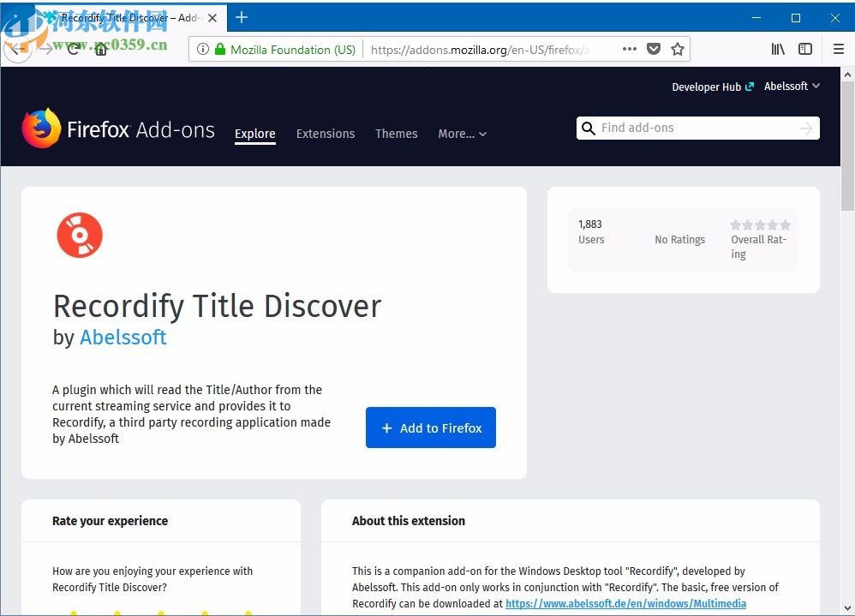
Task: Toggle the sidebar icon in toolbar
Action: pyautogui.click(x=804, y=49)
